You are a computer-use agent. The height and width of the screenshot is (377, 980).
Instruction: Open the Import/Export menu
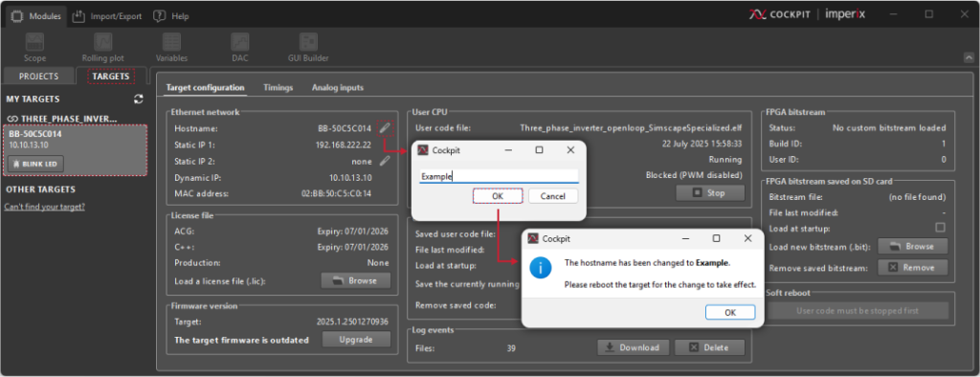pos(107,16)
